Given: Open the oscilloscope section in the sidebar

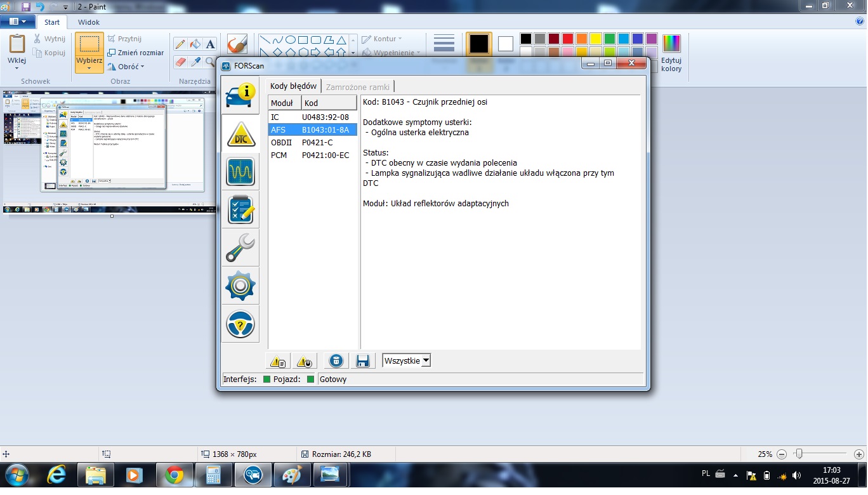Looking at the screenshot, I should tap(240, 171).
